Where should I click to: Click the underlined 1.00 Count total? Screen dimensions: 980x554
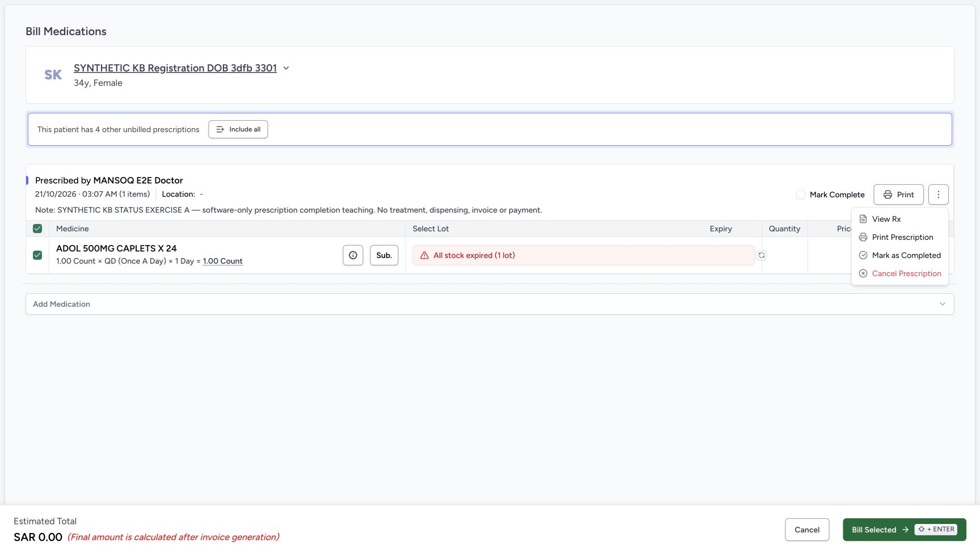(223, 261)
